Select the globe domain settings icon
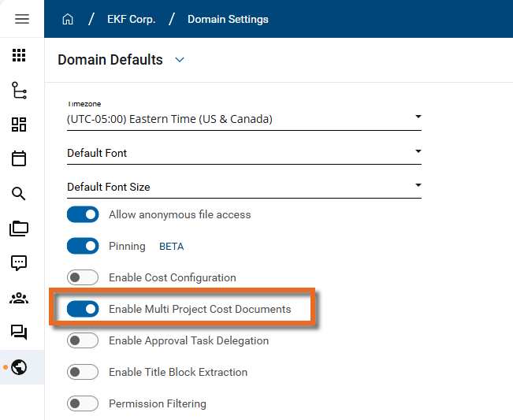The height and width of the screenshot is (420, 513). pos(19,367)
